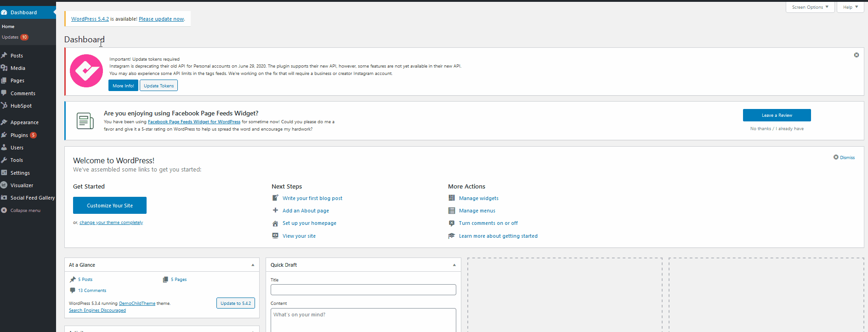Screen dimensions: 868x332
Task: Collapse the Quick Draft widget
Action: tap(454, 265)
